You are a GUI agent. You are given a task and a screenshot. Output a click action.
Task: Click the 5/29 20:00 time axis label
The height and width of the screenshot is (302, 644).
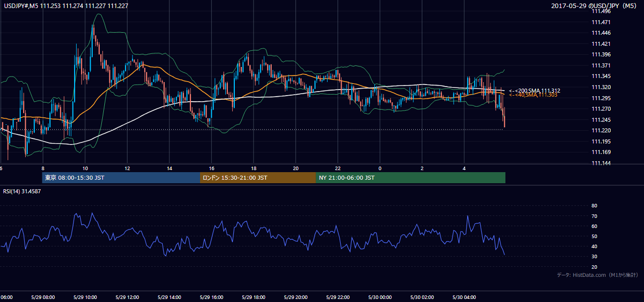click(x=295, y=297)
